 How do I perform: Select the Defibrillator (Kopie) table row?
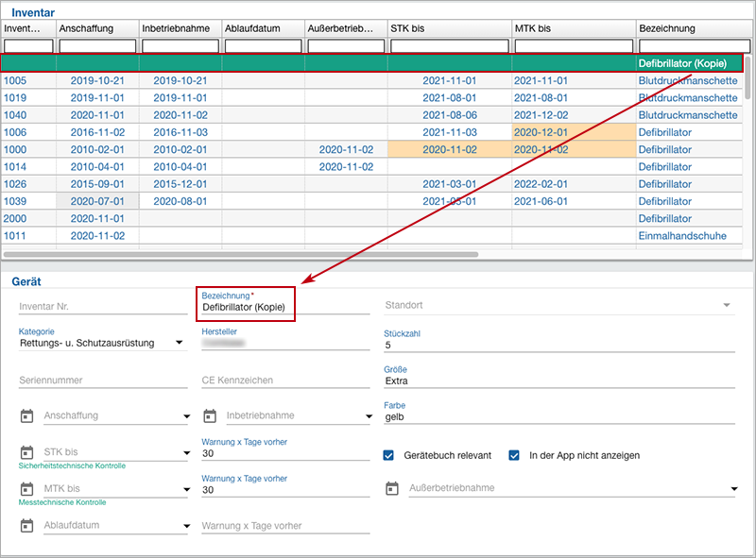pos(371,63)
